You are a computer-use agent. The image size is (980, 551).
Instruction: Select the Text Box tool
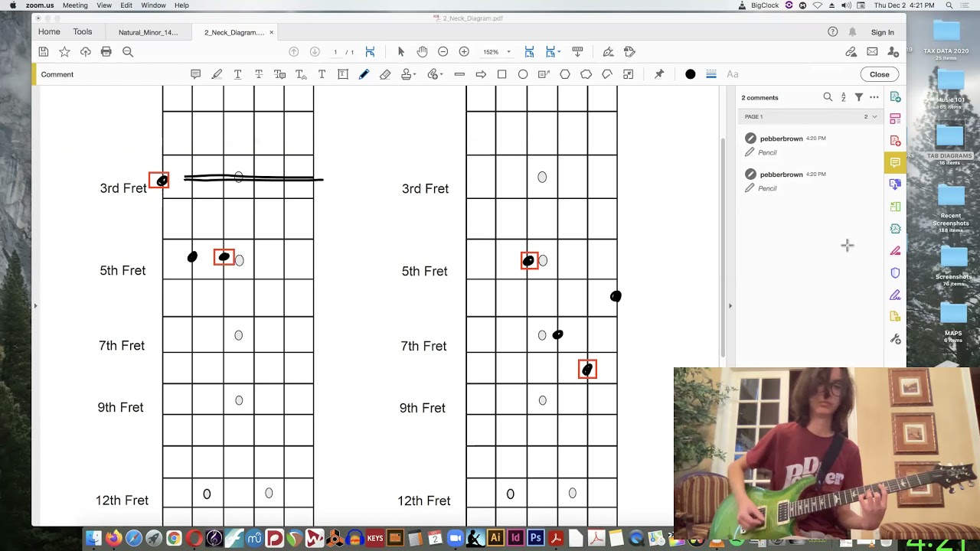pos(343,74)
